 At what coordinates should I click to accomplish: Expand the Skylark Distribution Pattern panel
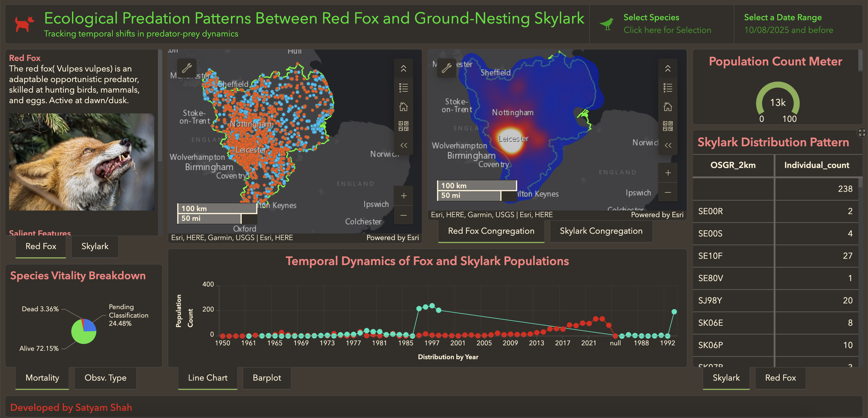click(x=862, y=133)
